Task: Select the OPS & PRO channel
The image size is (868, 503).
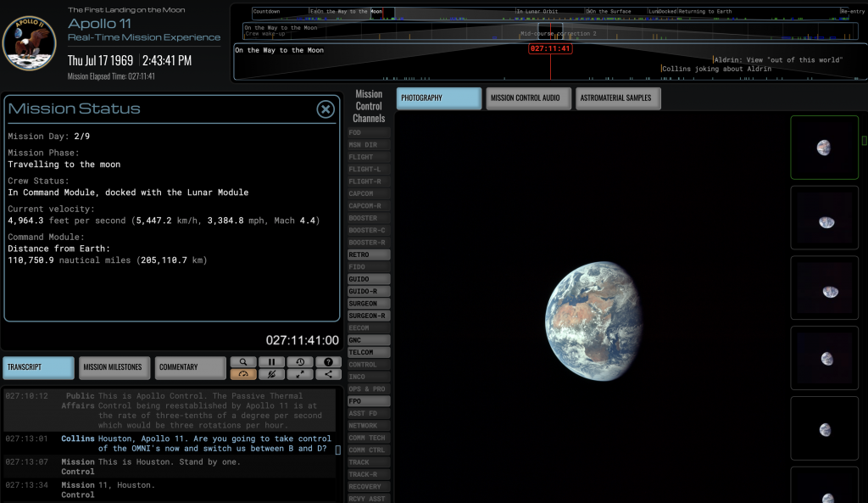Action: pos(369,388)
